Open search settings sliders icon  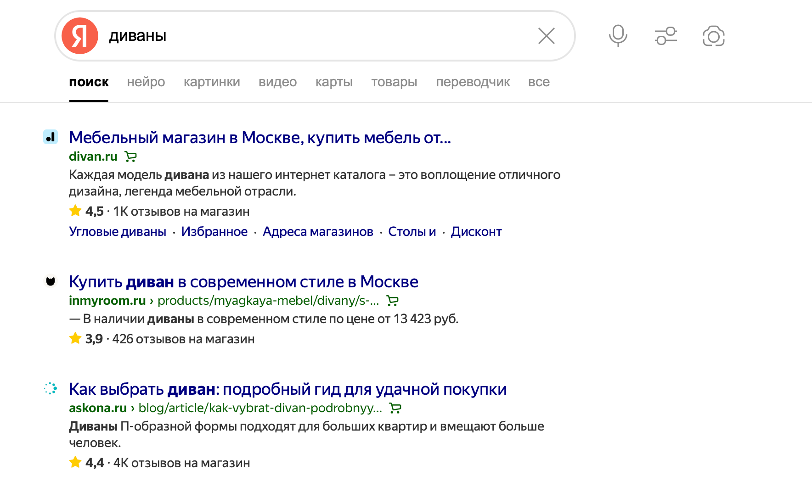click(665, 36)
